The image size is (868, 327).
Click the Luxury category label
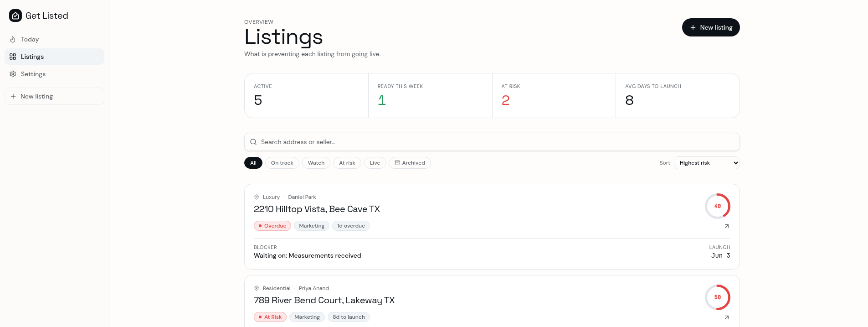pos(271,197)
